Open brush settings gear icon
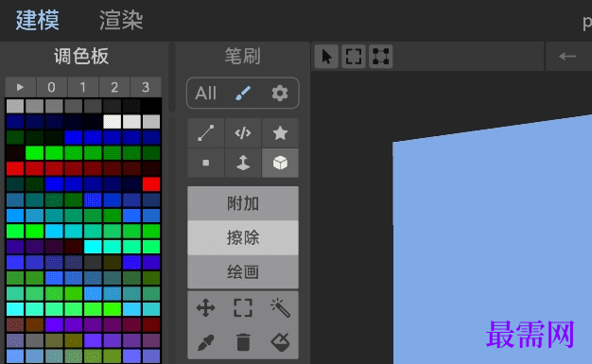 280,93
